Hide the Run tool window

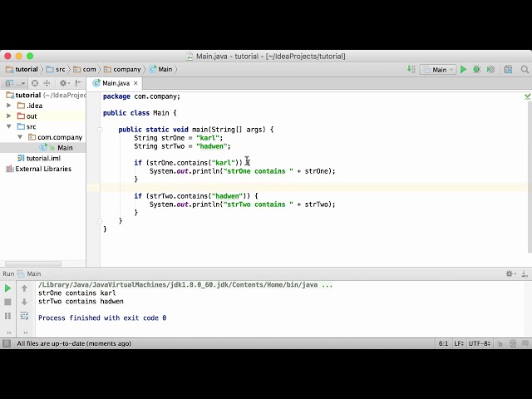[x=525, y=273]
